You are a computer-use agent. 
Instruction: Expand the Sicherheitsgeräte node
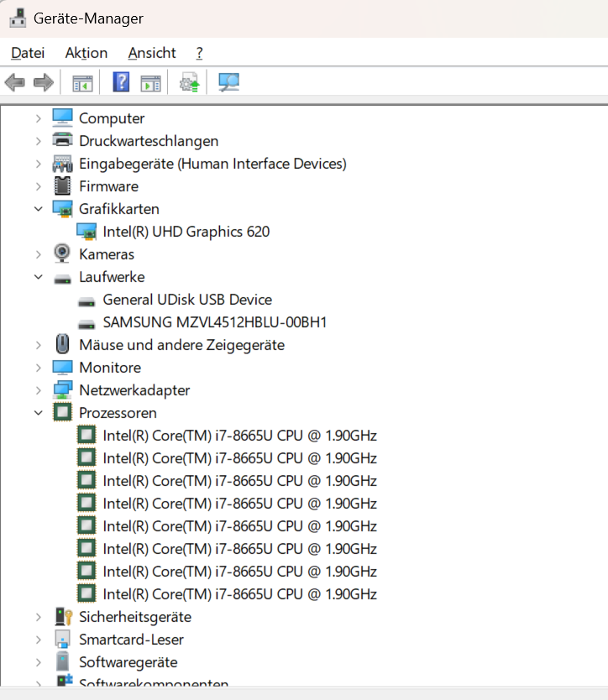click(39, 618)
